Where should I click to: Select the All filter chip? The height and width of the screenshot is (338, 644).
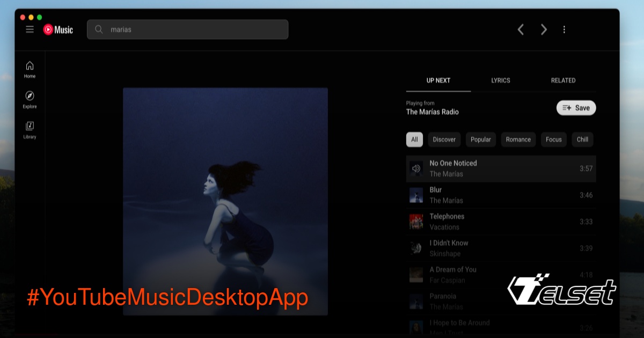tap(414, 139)
